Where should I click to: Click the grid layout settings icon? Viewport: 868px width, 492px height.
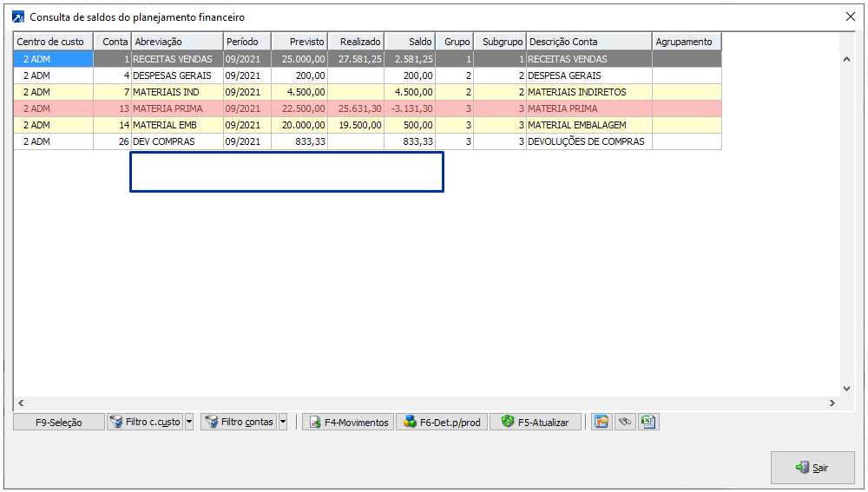601,423
